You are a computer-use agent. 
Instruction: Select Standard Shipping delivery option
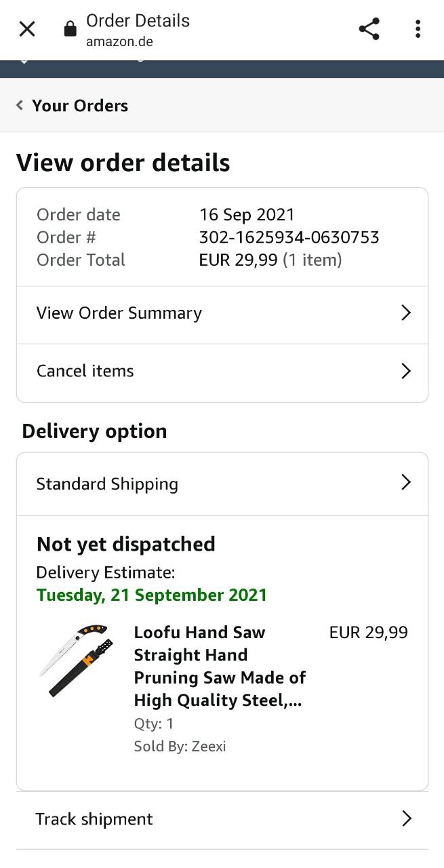pos(107,484)
